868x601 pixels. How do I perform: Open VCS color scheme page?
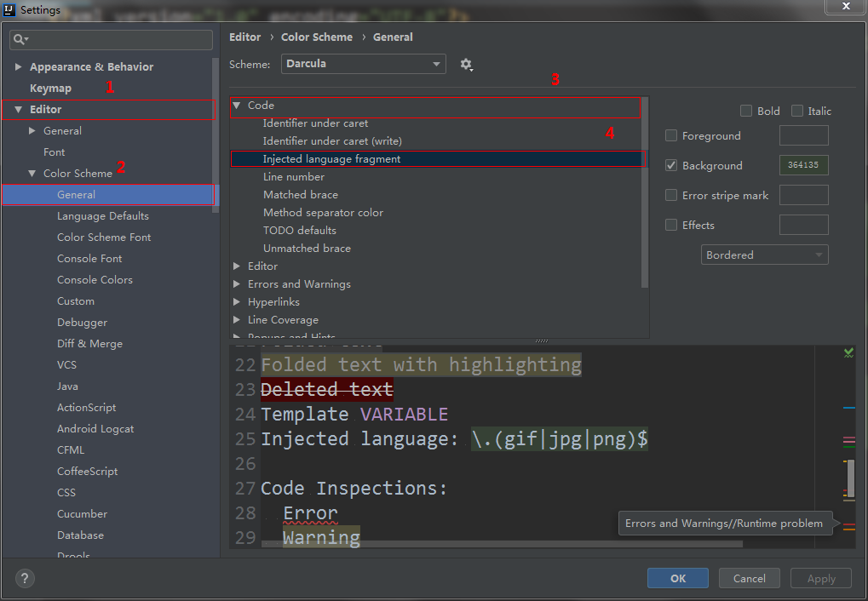[66, 364]
